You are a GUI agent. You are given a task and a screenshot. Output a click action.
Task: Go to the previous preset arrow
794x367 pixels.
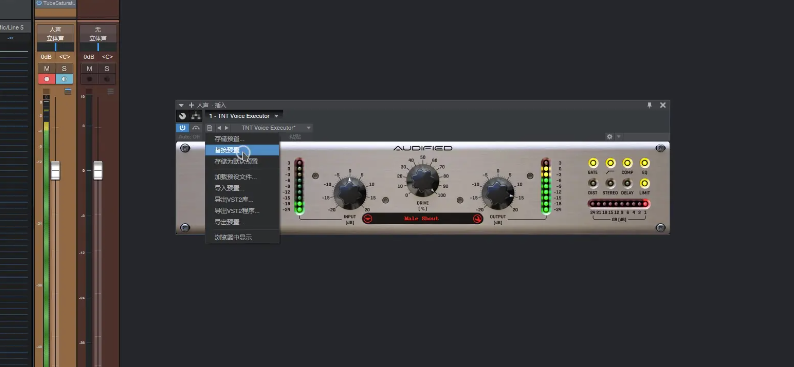[x=219, y=128]
